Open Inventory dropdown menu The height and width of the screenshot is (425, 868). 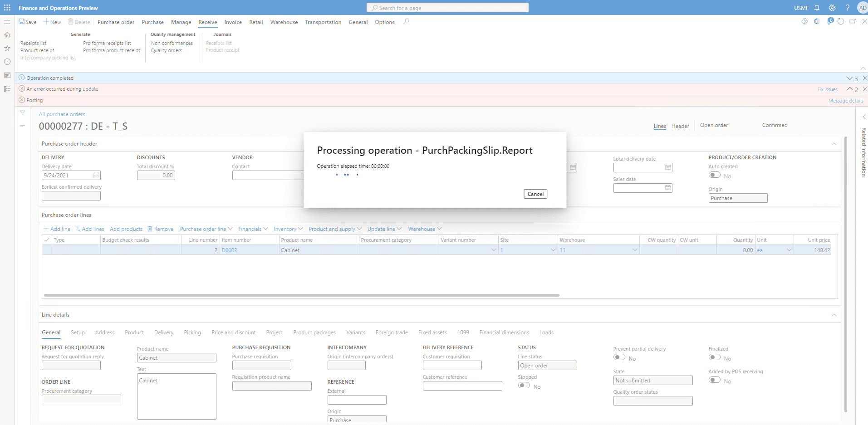click(288, 229)
